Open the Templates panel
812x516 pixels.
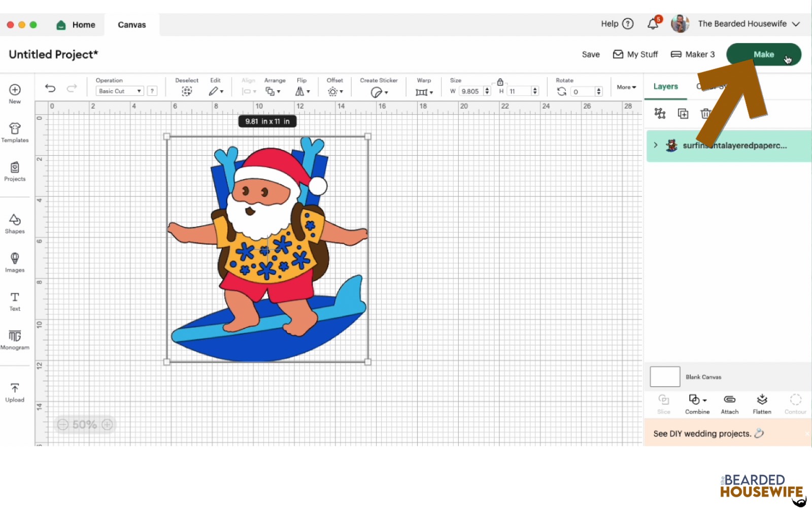click(15, 132)
